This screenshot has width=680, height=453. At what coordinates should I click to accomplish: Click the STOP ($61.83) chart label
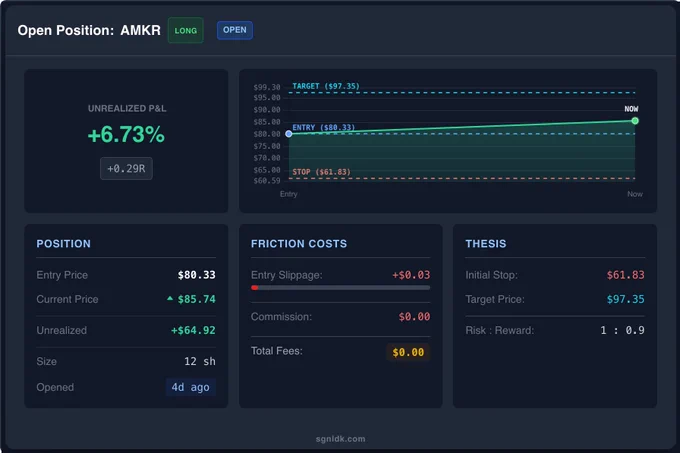[x=321, y=172]
